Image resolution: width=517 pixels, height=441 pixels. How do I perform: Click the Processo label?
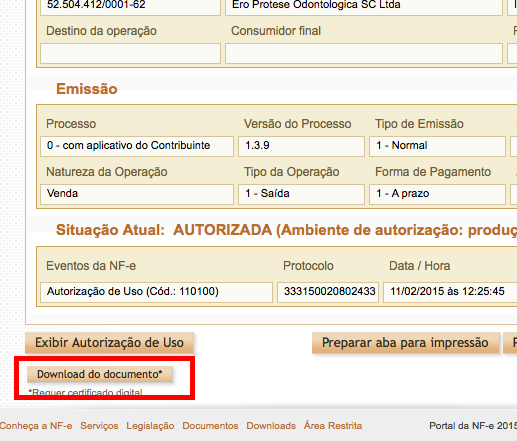(x=71, y=124)
